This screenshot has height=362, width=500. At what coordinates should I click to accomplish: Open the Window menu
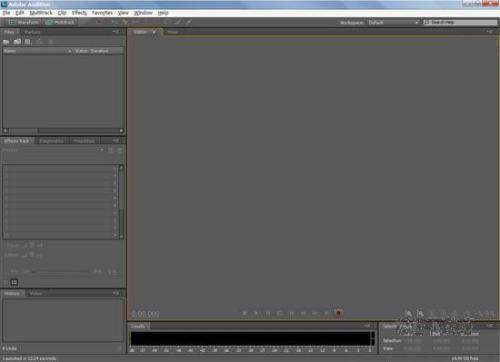tap(143, 13)
